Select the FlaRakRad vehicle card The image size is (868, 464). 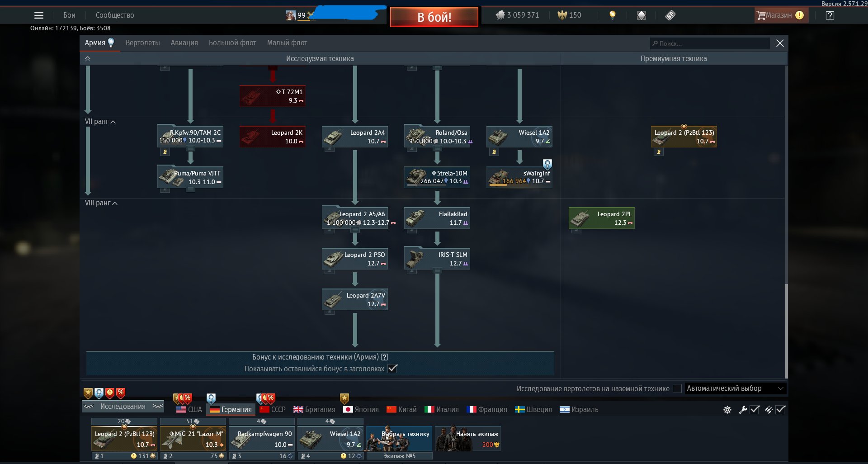437,218
